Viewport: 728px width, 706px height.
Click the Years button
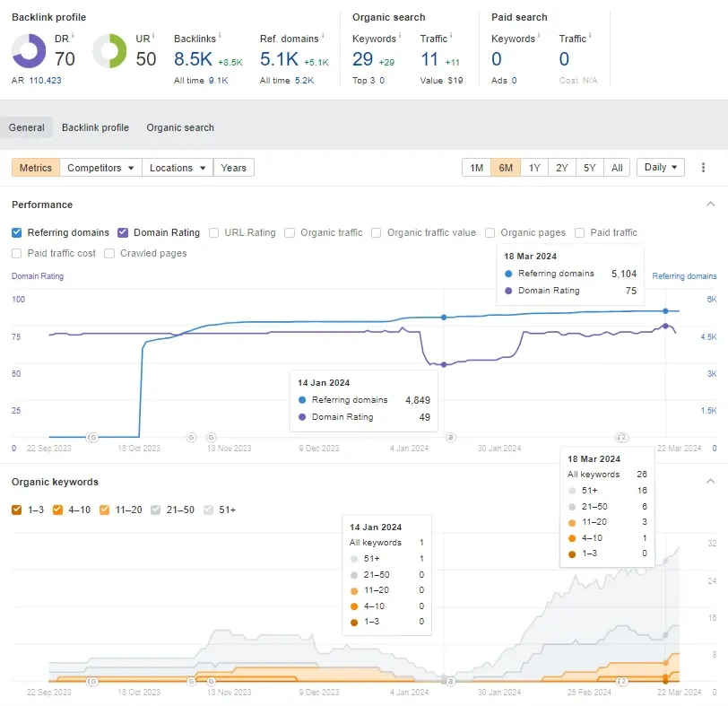click(233, 168)
